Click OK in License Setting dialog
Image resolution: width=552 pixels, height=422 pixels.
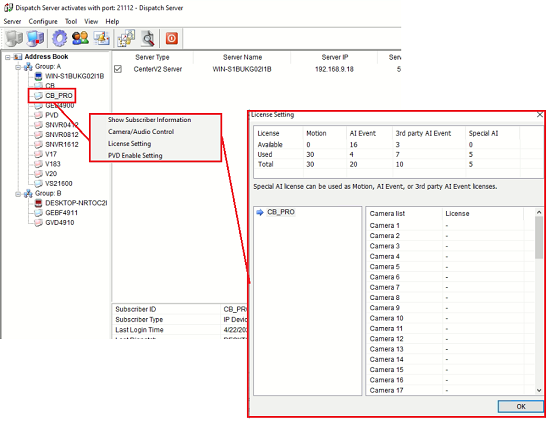coord(521,407)
